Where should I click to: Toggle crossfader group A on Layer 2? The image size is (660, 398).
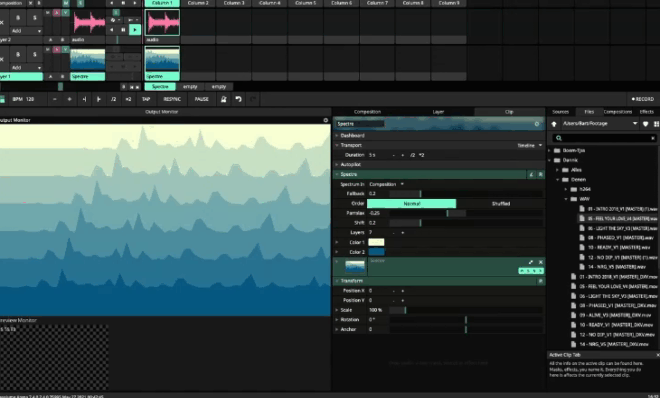pos(51,40)
